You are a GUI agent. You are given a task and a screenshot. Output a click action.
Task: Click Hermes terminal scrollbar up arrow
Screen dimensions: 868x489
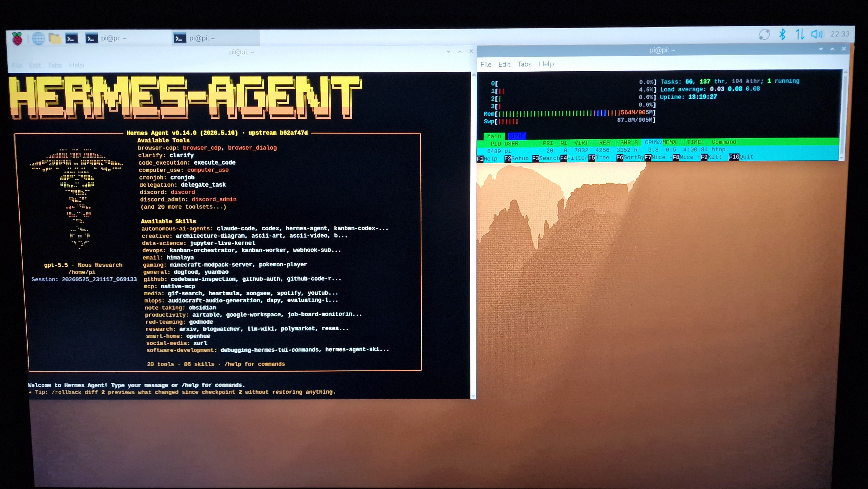(473, 74)
